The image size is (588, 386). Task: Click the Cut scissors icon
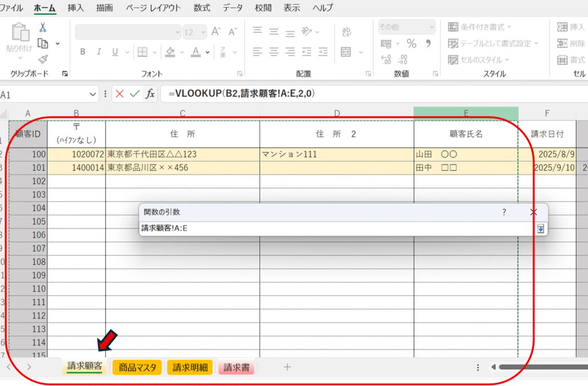tap(43, 28)
